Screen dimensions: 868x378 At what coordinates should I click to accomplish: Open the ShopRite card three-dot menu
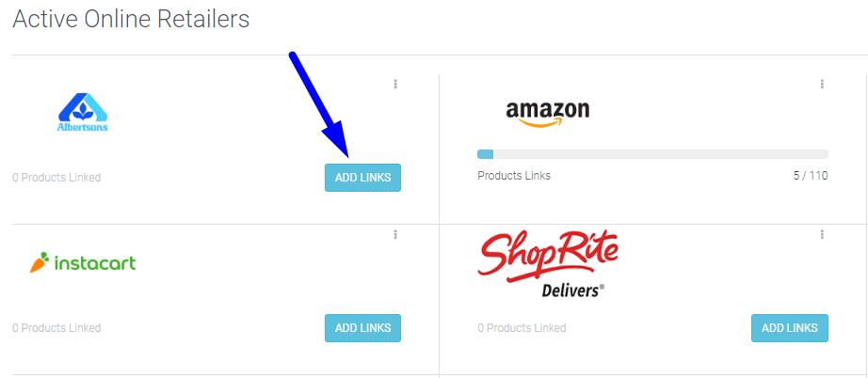point(822,234)
